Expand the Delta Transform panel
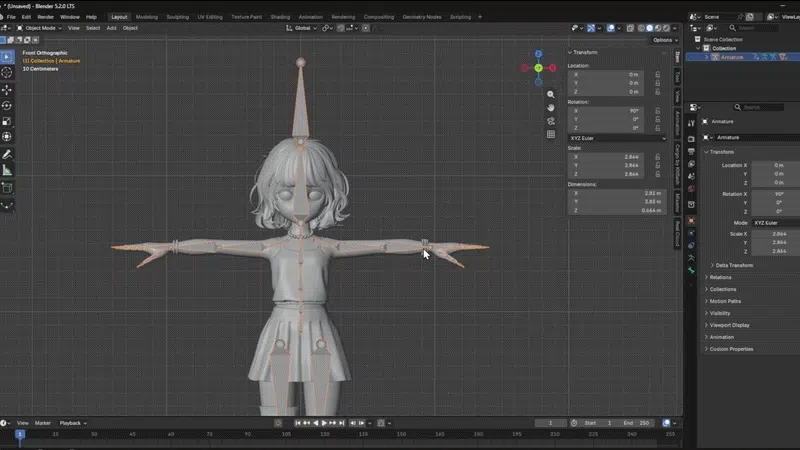 click(733, 265)
